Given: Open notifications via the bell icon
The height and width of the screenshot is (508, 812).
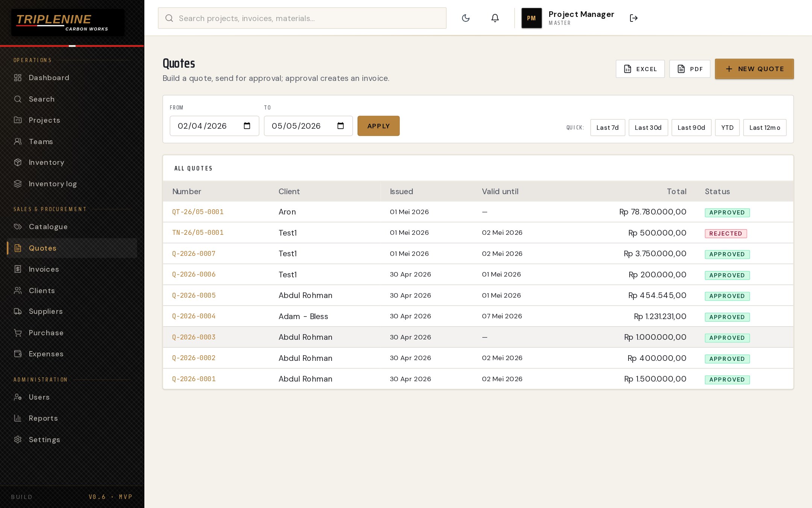Looking at the screenshot, I should click(495, 18).
